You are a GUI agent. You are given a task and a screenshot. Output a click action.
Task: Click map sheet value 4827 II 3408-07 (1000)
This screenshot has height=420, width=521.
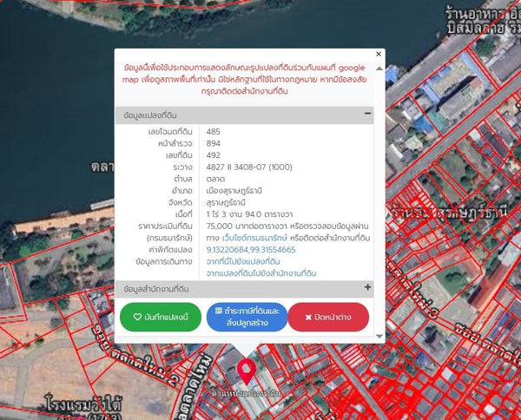(249, 167)
